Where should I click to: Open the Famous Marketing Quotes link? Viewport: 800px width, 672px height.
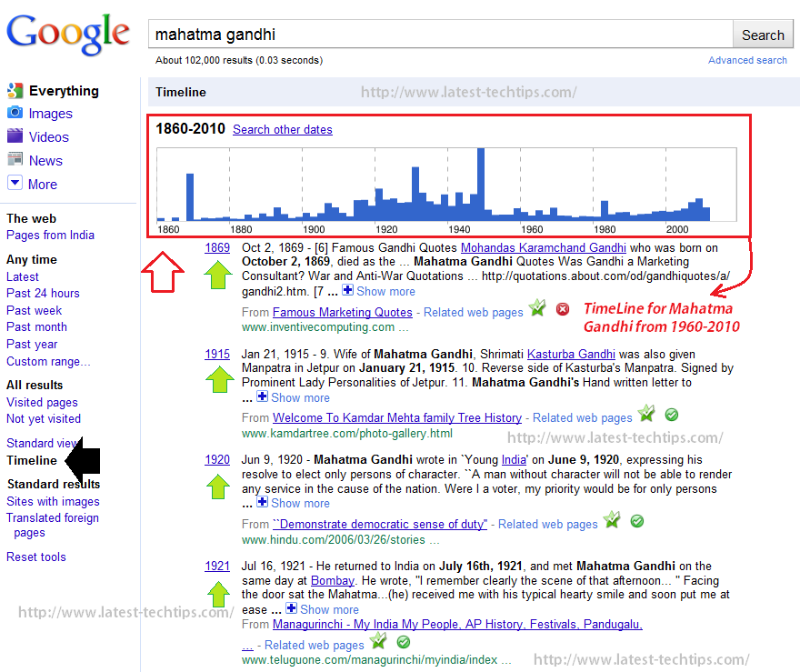[x=343, y=312]
